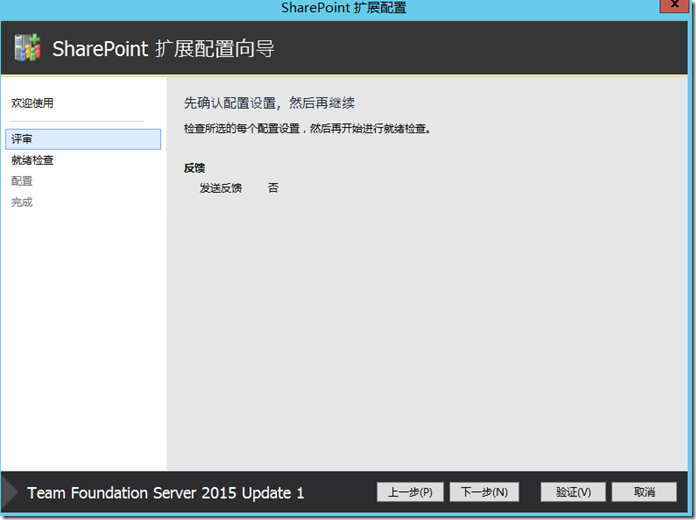Click the 发送反馈 setting label
The height and width of the screenshot is (520, 696).
pyautogui.click(x=221, y=188)
